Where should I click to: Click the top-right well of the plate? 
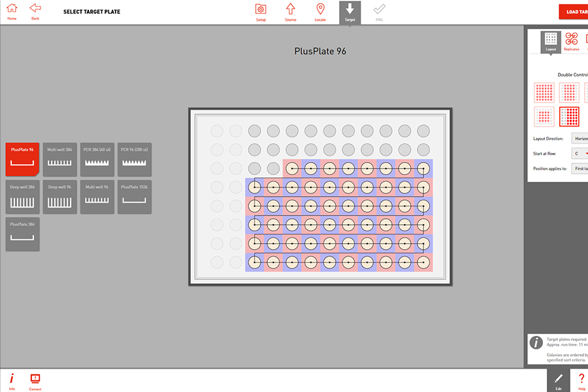point(423,131)
